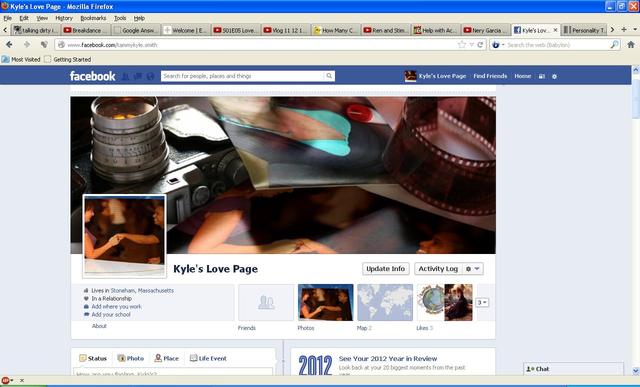Image resolution: width=640 pixels, height=387 pixels.
Task: Click the Activity Log button
Action: [x=438, y=269]
